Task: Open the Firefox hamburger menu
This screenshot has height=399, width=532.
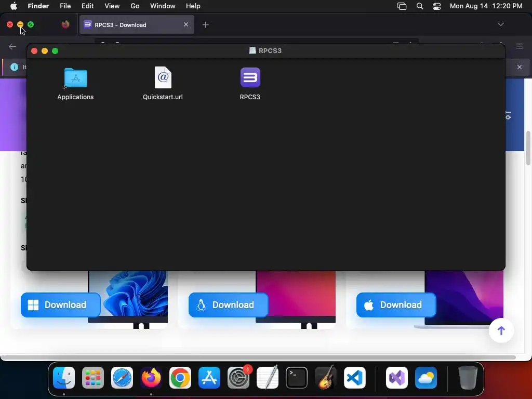Action: click(x=520, y=46)
